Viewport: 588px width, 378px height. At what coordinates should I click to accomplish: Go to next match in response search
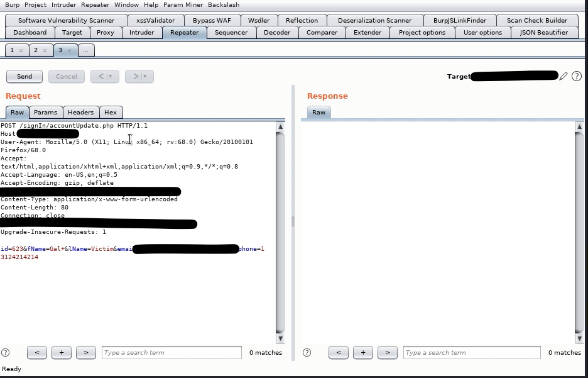(x=387, y=352)
